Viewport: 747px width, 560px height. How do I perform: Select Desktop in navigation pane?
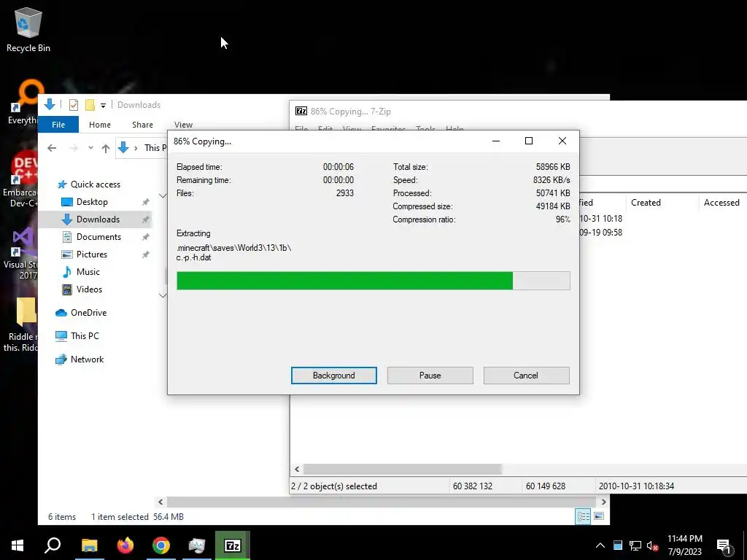point(92,202)
